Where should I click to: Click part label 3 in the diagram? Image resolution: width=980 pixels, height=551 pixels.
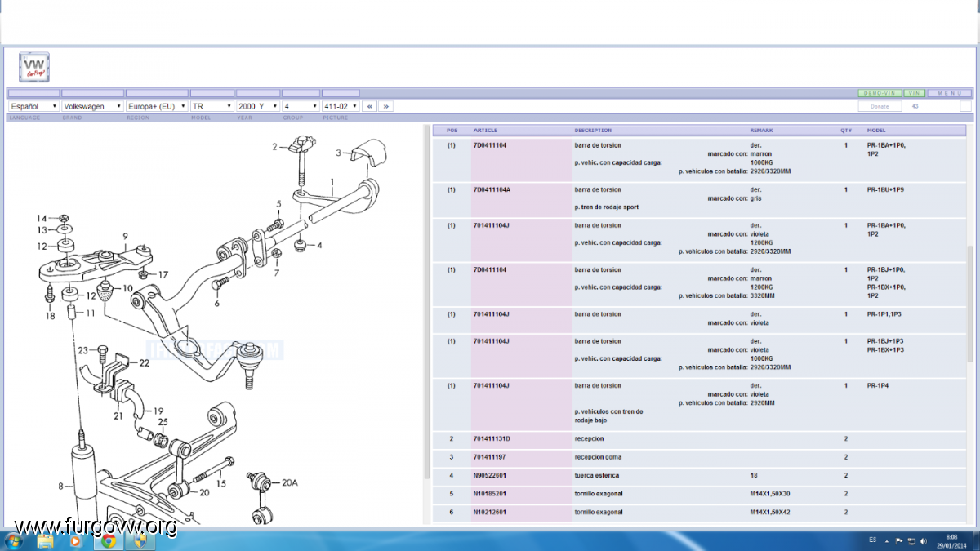point(338,153)
